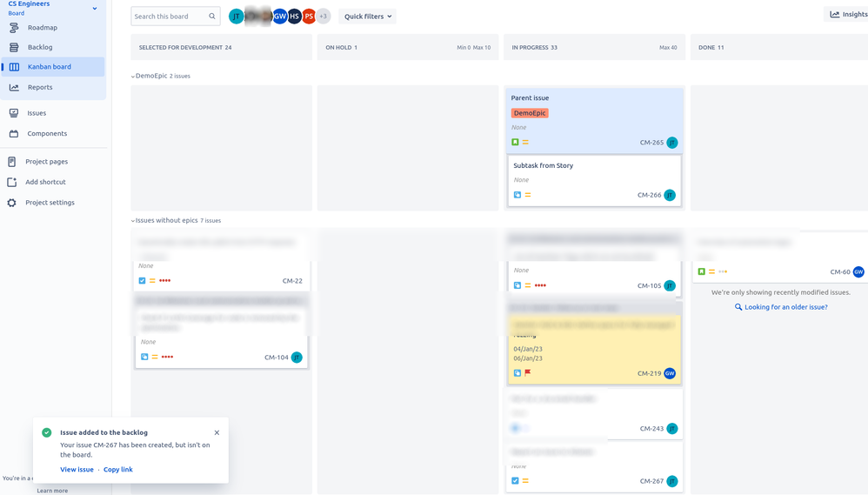
Task: Click issue key CM-265
Action: (651, 143)
